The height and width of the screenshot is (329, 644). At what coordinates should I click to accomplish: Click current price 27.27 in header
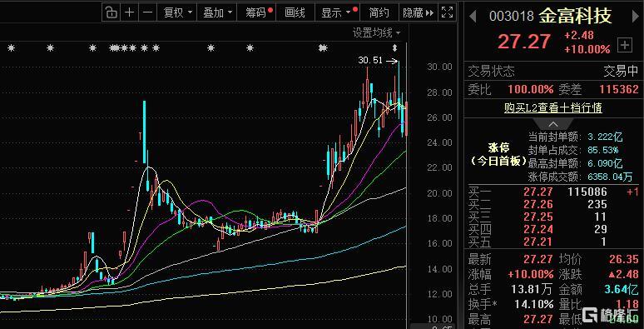point(524,42)
